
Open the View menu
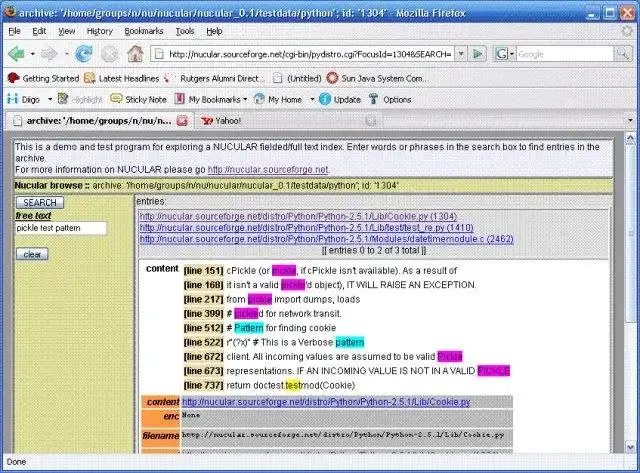67,31
